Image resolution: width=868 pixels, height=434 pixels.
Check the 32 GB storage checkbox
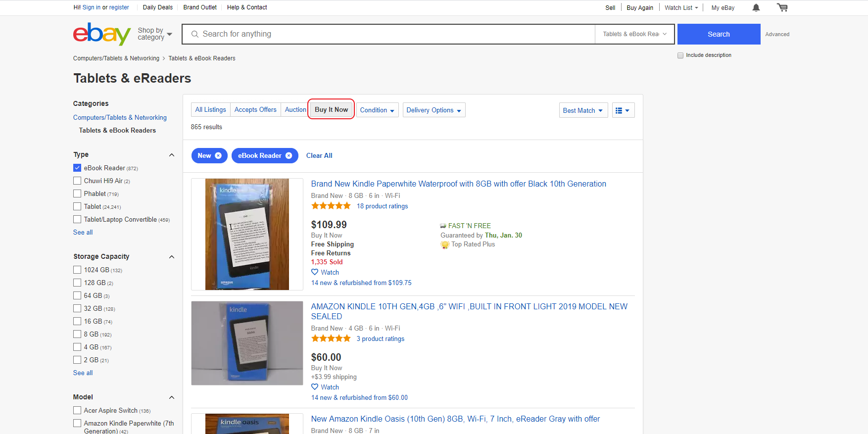coord(77,308)
